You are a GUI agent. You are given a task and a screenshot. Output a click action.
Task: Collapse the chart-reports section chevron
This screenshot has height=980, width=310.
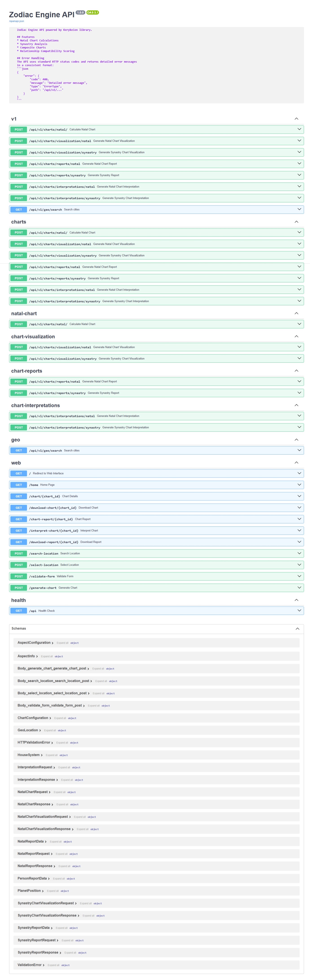pos(296,371)
